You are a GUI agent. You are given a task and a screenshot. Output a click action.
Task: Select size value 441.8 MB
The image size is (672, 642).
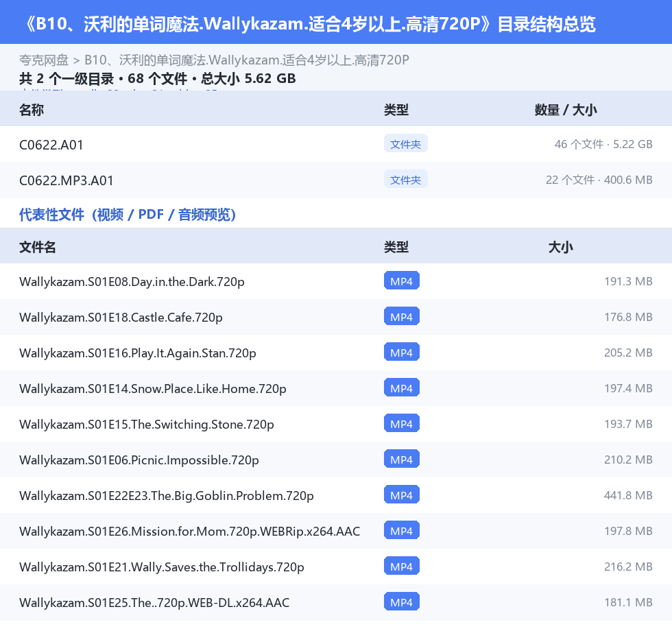coord(628,495)
